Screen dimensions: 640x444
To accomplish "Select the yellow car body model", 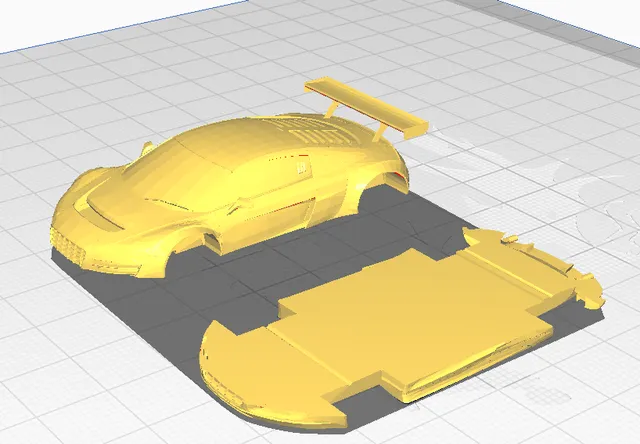I will click(x=229, y=192).
